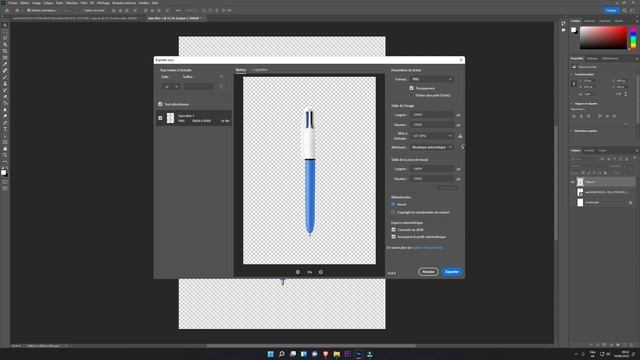The height and width of the screenshot is (360, 640).
Task: Click the image size Hauteur field
Action: [x=432, y=124]
